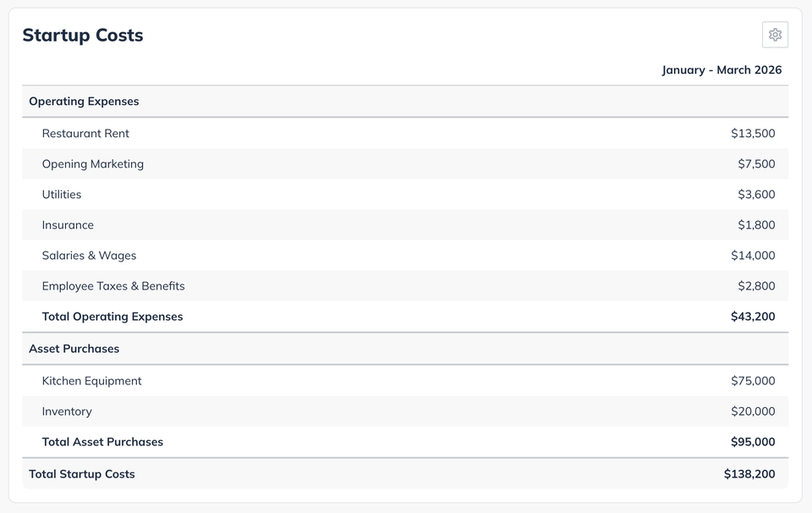Select the Employee Taxes & Benefits label
Screen dimensions: 812x513
113,286
